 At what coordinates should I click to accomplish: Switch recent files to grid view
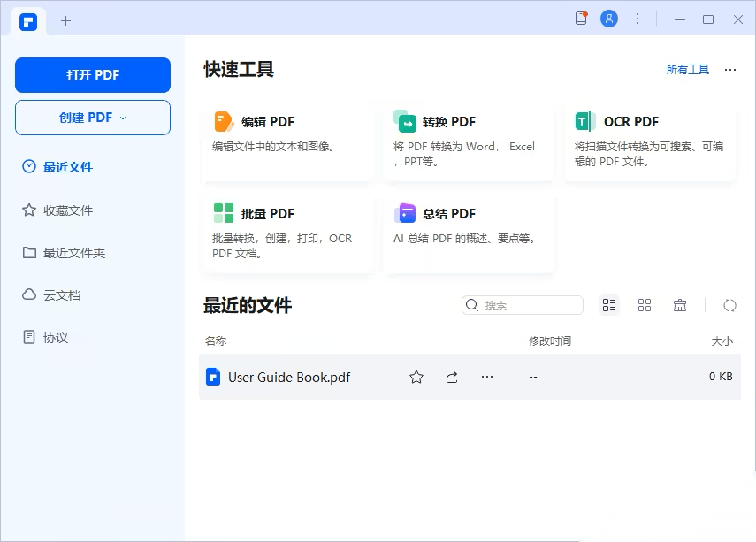(x=645, y=305)
